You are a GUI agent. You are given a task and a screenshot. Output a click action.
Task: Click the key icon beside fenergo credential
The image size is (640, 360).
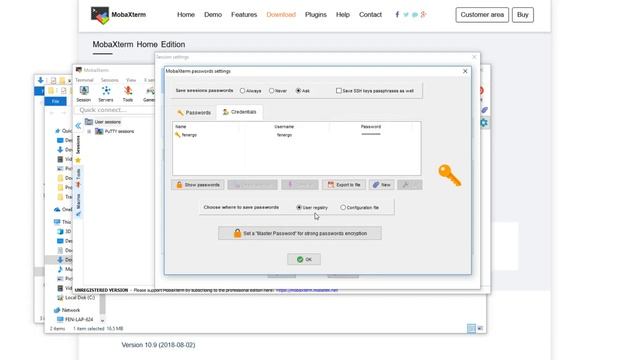(x=178, y=135)
